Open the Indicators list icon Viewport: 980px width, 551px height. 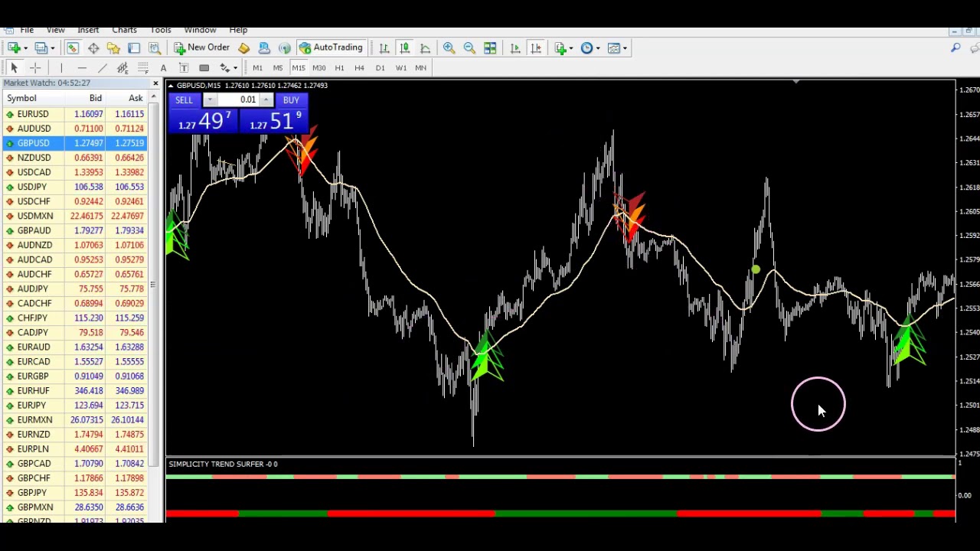coord(560,48)
